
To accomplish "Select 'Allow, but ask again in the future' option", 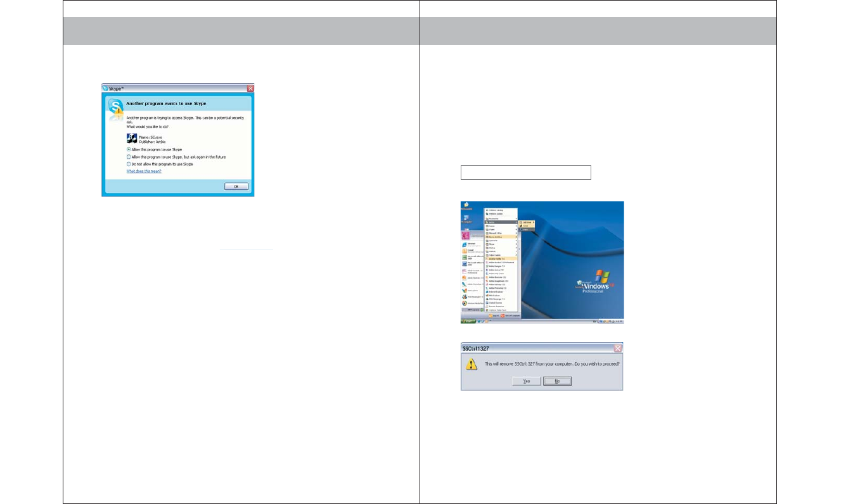I will tap(176, 156).
